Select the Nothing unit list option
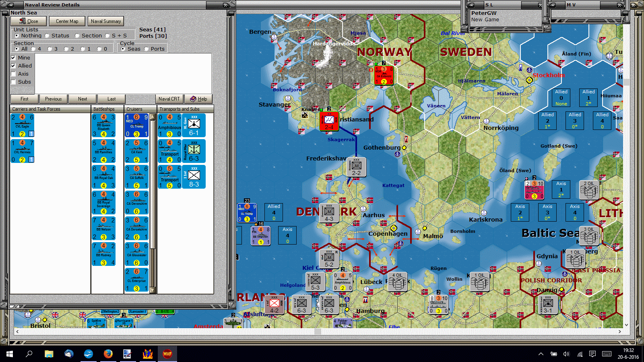 point(28,36)
